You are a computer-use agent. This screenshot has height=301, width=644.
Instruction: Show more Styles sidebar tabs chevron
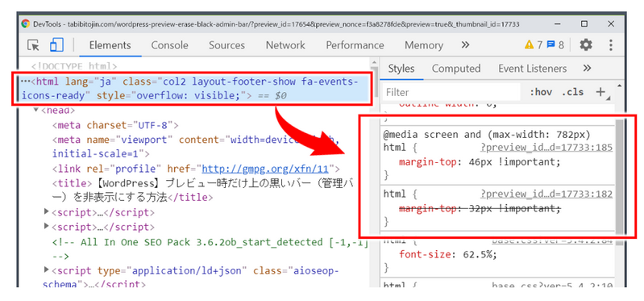(x=587, y=68)
